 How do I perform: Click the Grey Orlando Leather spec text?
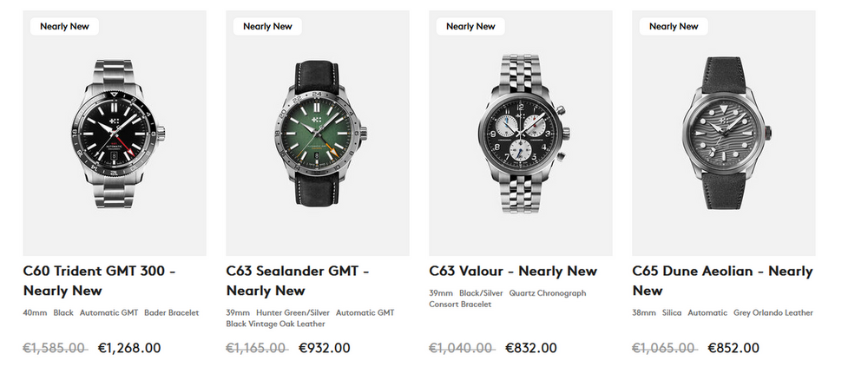pos(773,312)
